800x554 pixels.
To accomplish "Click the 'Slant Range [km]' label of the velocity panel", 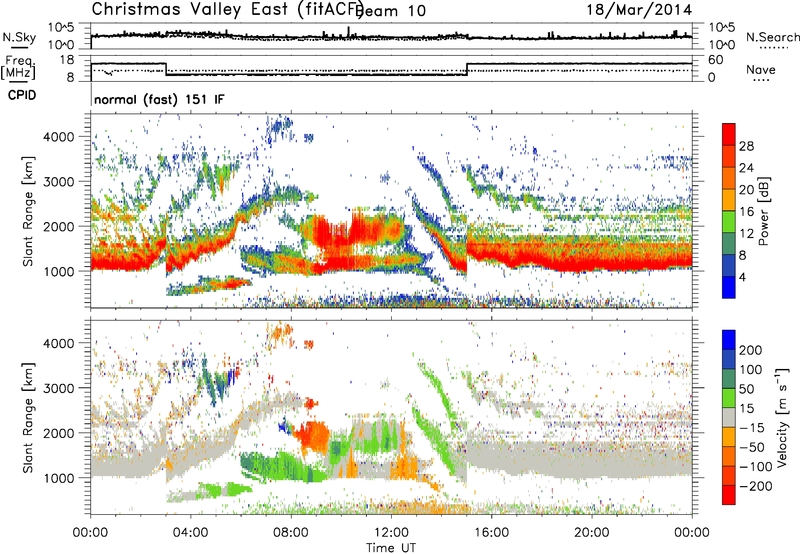I will pyautogui.click(x=28, y=417).
